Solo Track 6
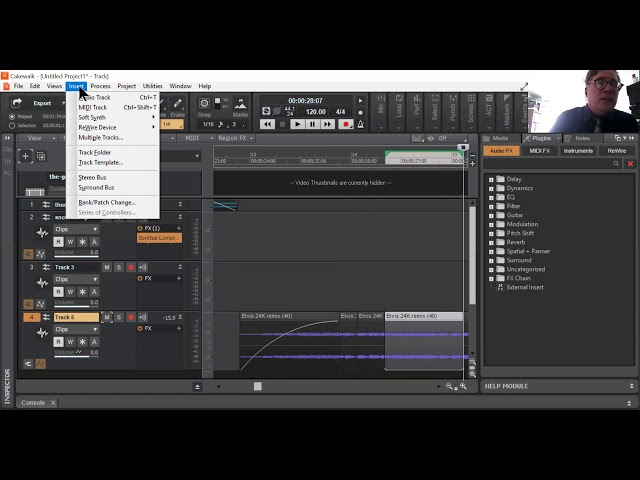Screen dimensions: 640x480 [119, 317]
